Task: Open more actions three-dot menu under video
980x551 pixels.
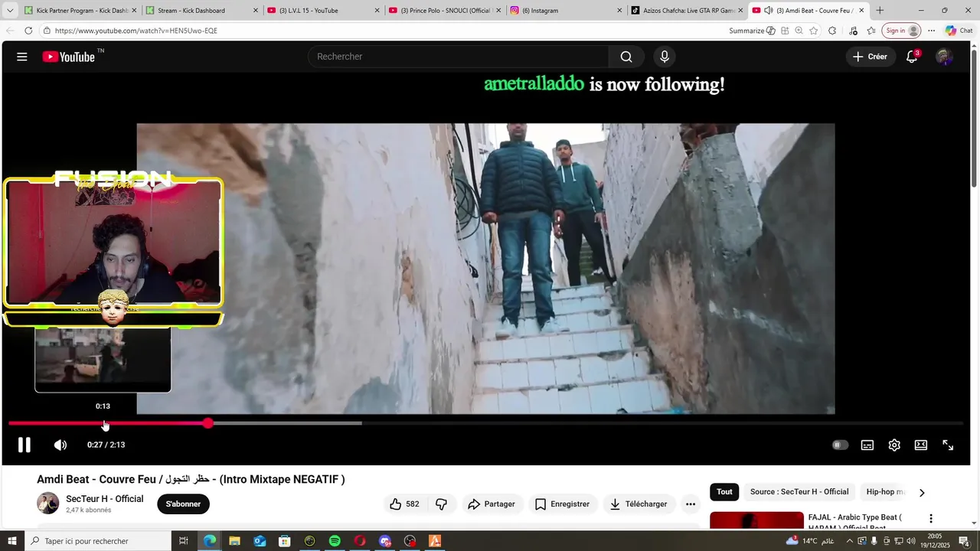Action: pyautogui.click(x=691, y=504)
